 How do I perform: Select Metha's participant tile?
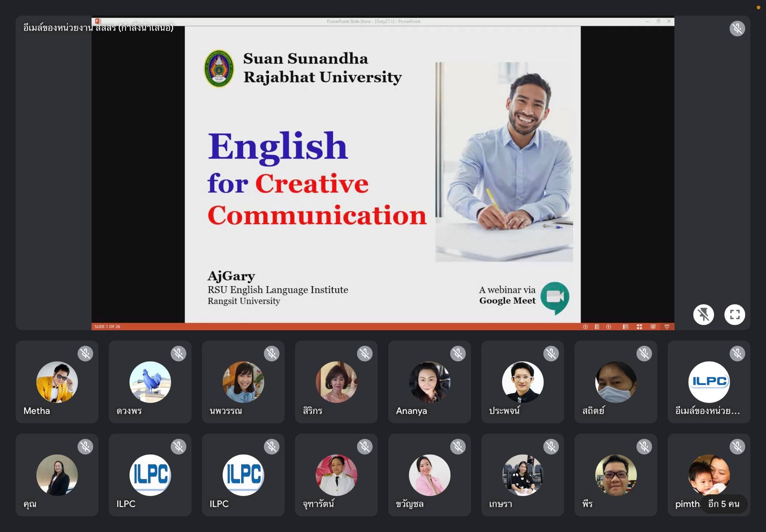(57, 382)
